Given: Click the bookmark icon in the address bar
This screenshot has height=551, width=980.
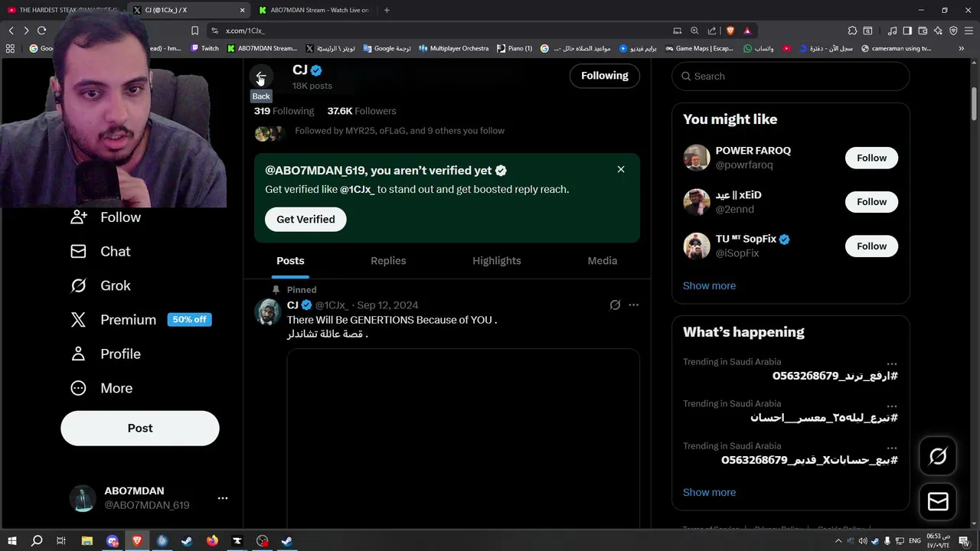Looking at the screenshot, I should 194,31.
